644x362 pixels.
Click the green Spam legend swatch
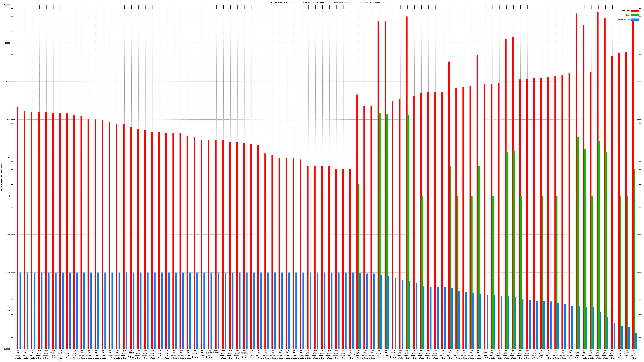click(635, 15)
